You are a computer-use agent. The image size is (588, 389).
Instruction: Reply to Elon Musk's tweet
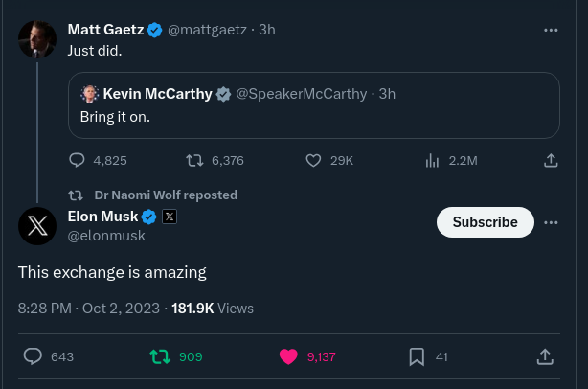pyautogui.click(x=33, y=356)
